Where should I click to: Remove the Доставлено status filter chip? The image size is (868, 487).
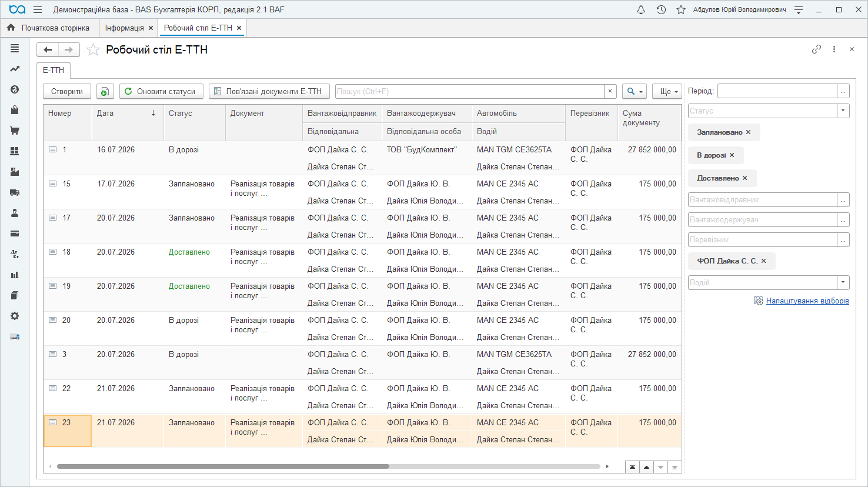click(745, 178)
